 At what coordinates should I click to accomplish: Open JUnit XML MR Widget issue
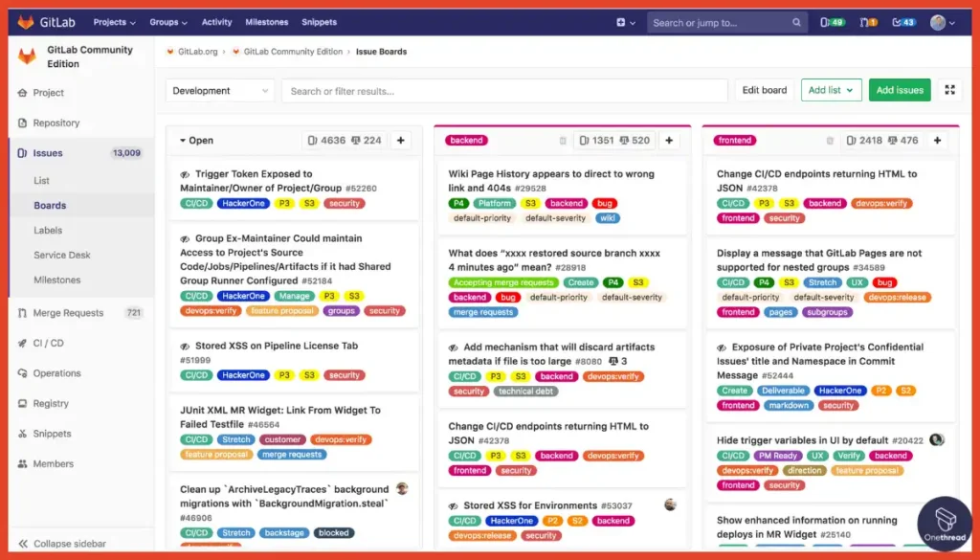(x=280, y=416)
